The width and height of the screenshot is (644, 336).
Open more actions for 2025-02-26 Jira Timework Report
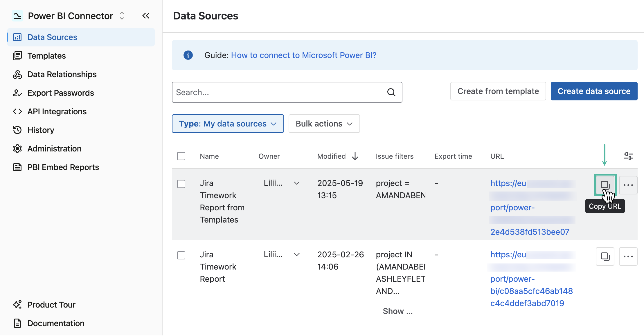(628, 256)
